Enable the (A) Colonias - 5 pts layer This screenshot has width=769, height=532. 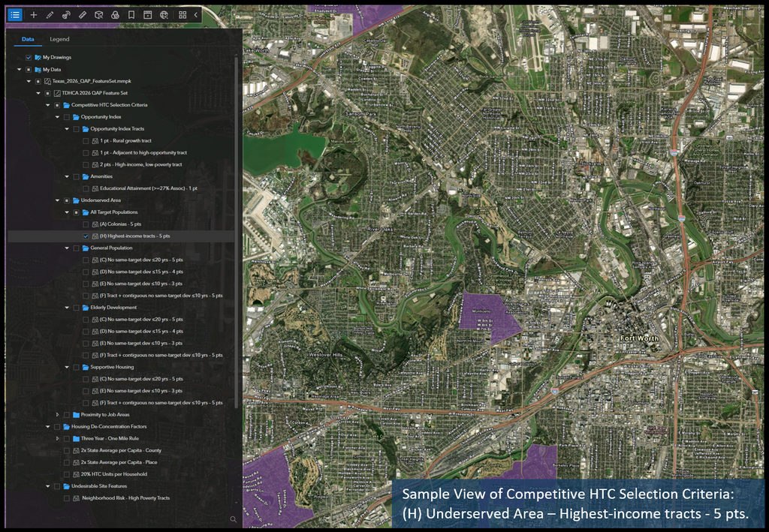[x=86, y=224]
